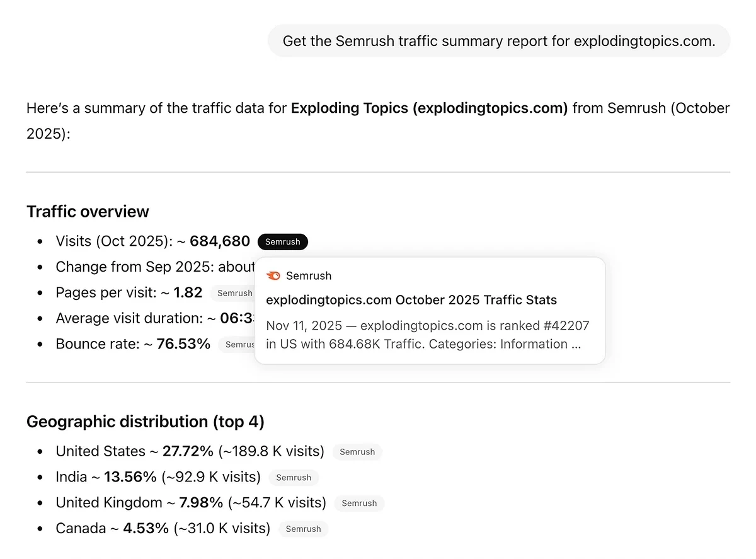Open the explodingtopics.com October 2025 Traffic Stats link
Viewport: 756px width, 559px height.
pos(411,300)
